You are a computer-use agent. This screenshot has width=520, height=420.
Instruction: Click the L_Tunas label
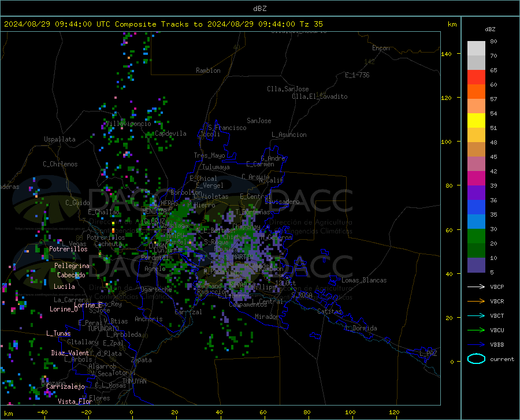58,333
